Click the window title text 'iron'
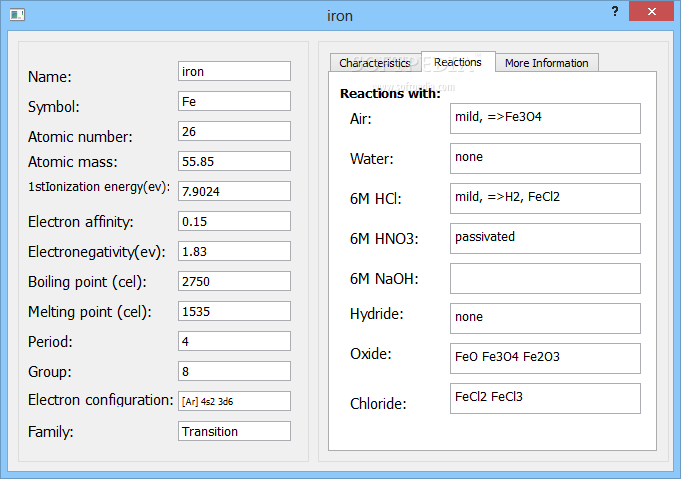681x479 pixels. (x=340, y=16)
